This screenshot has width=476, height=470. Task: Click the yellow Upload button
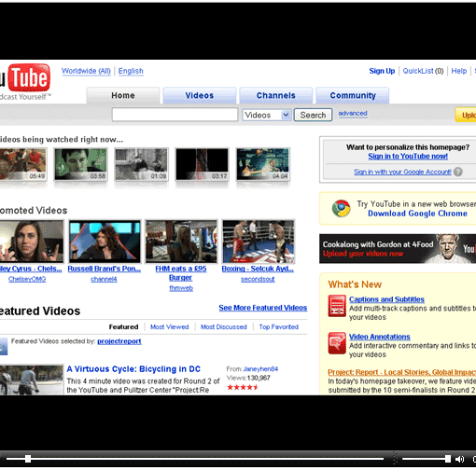pos(466,116)
